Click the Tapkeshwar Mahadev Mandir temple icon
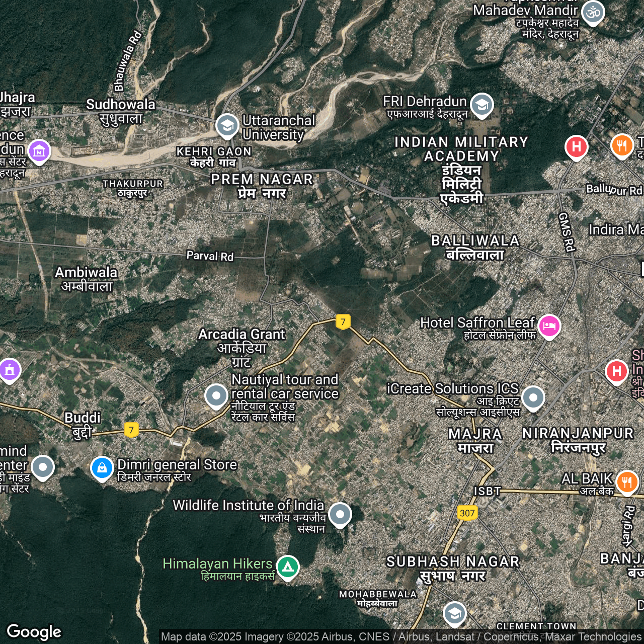Screen dimensions: 644x644 coord(593,12)
